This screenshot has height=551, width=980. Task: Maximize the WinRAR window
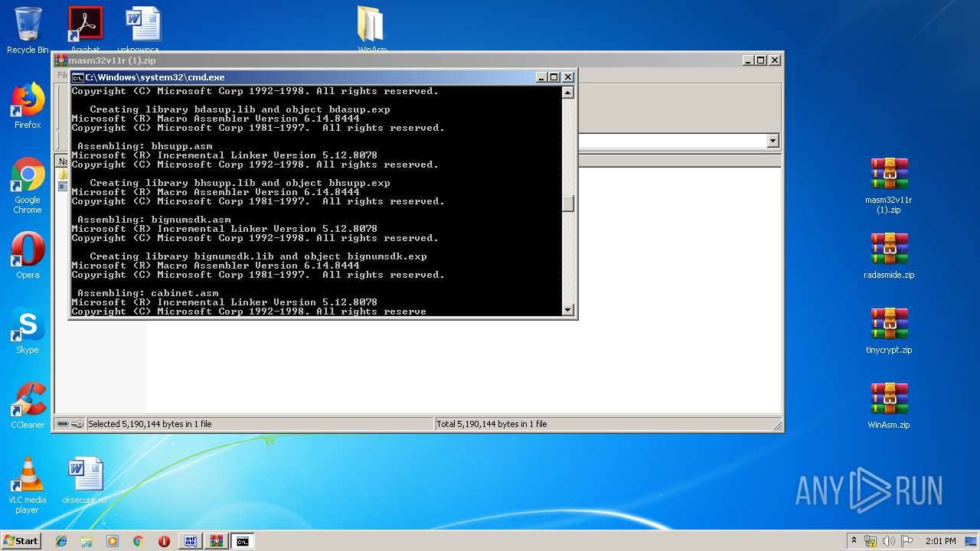761,60
